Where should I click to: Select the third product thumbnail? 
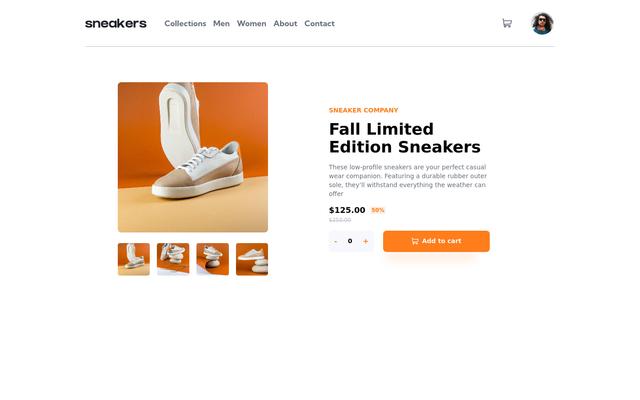click(x=213, y=259)
